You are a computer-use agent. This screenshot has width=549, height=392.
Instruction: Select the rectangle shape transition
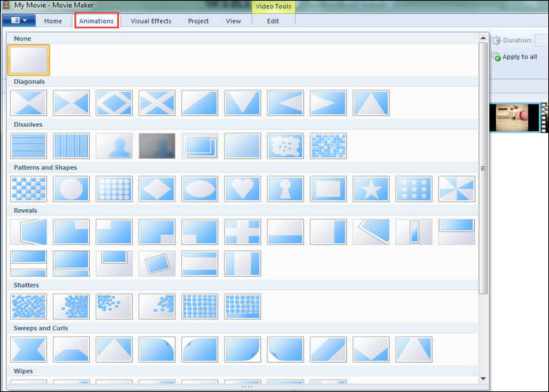(328, 189)
